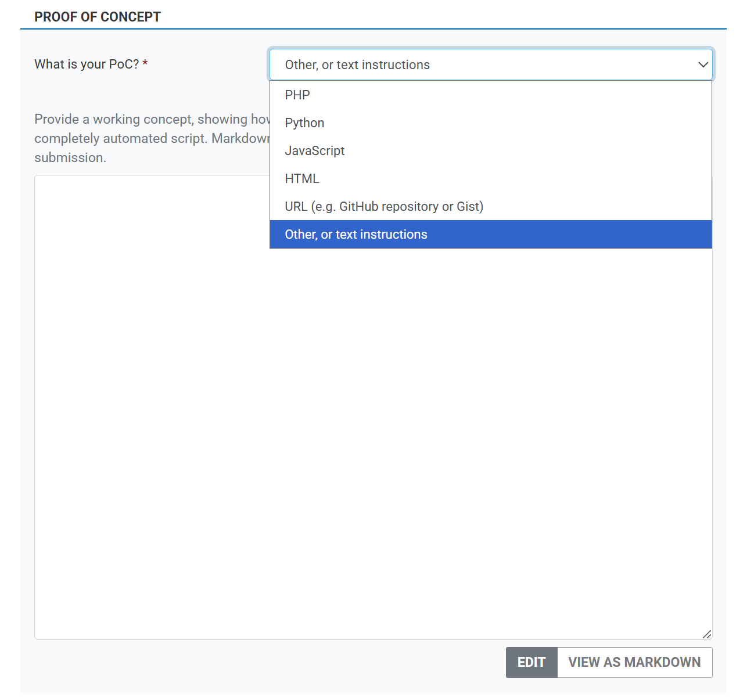Click the "What is your PoC?" label
Viewport: 747px width, 700px height.
(x=87, y=64)
